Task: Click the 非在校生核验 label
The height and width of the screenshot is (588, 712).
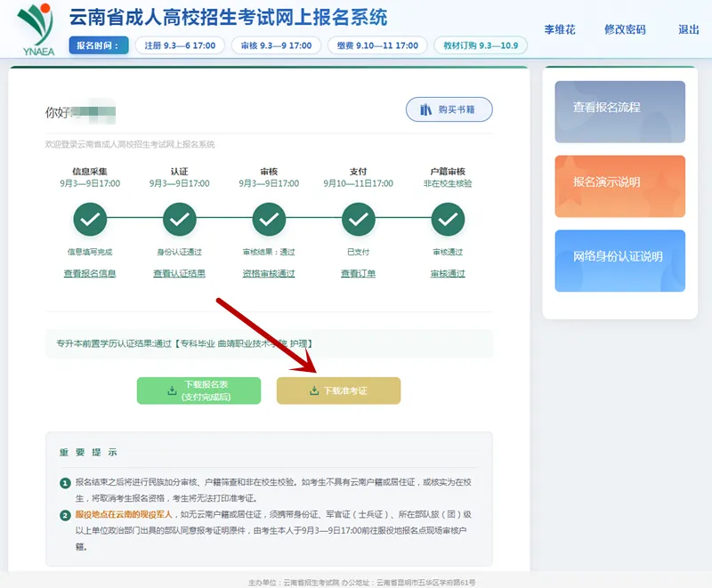Action: 448,183
